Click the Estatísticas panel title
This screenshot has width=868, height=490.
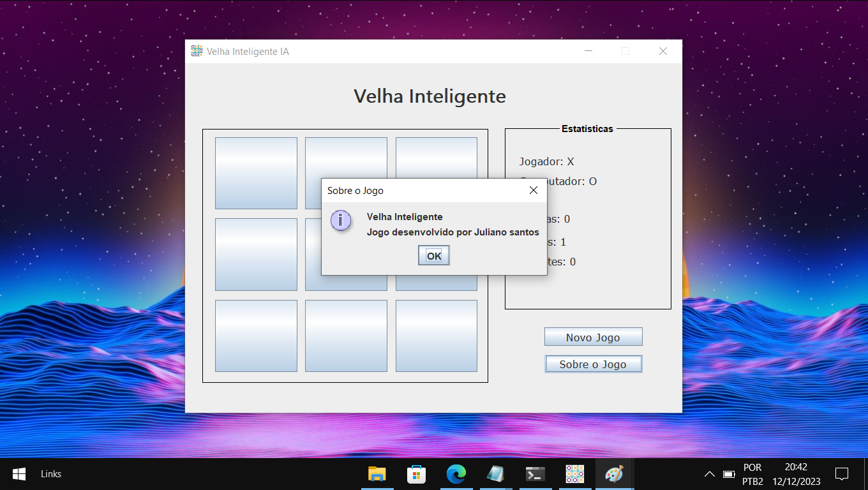tap(587, 129)
